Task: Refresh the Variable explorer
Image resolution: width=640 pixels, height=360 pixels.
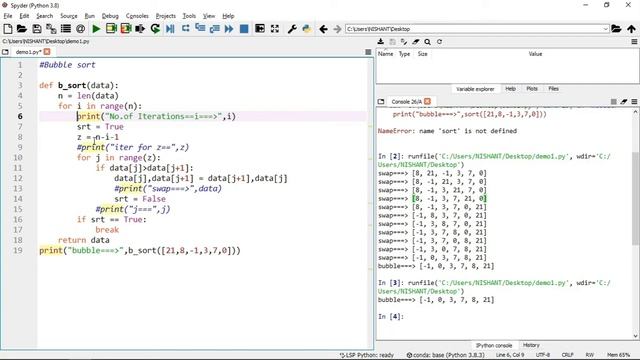Action: [439, 42]
